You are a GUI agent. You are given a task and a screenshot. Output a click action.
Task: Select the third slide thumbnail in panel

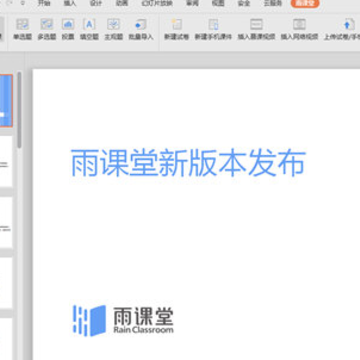(x=6, y=223)
